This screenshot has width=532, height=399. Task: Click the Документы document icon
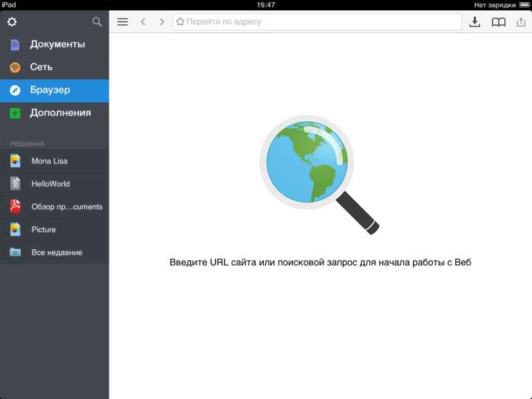click(x=15, y=44)
